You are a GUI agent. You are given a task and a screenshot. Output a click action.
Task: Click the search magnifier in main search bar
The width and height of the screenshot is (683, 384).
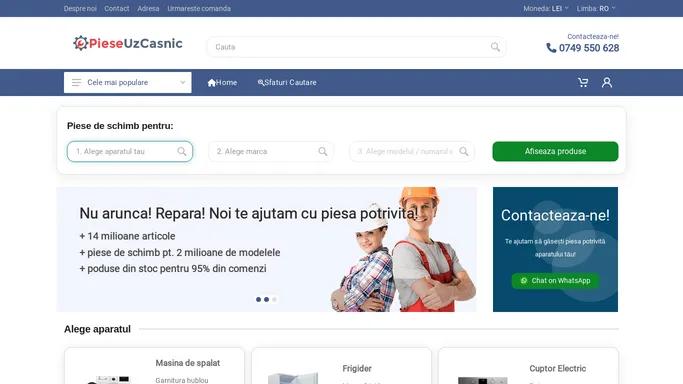pos(495,47)
